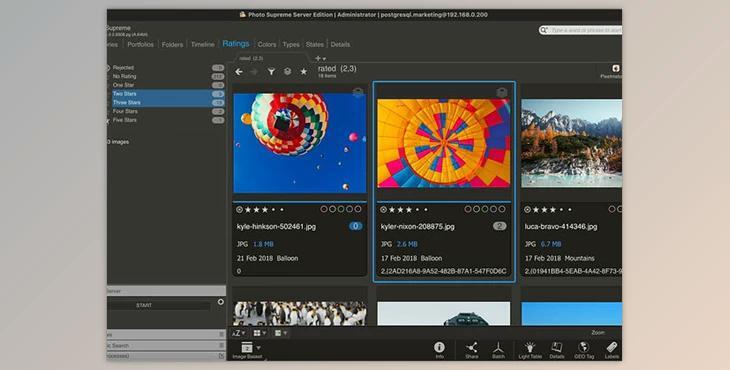Select last color label circle for kyler-nixon-208875.jpg
The height and width of the screenshot is (370, 730).
click(502, 209)
